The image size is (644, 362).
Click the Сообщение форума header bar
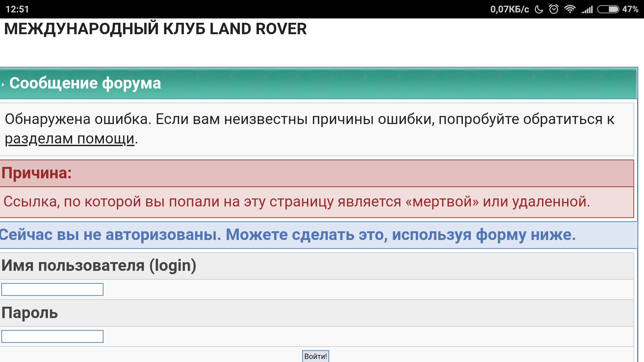click(x=319, y=83)
